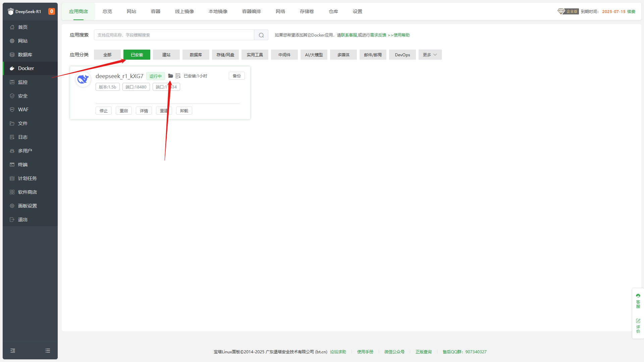The image size is (644, 362).
Task: Click the 需求反馈 link
Action: tap(378, 35)
